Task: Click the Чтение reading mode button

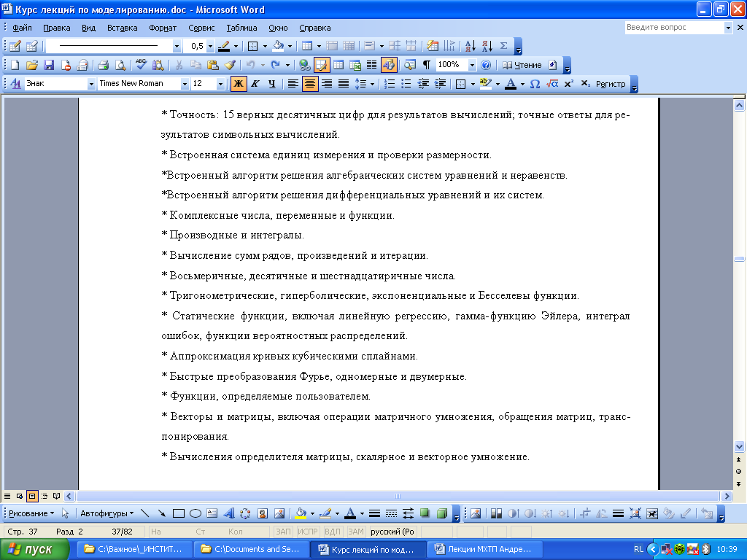Action: [x=522, y=65]
